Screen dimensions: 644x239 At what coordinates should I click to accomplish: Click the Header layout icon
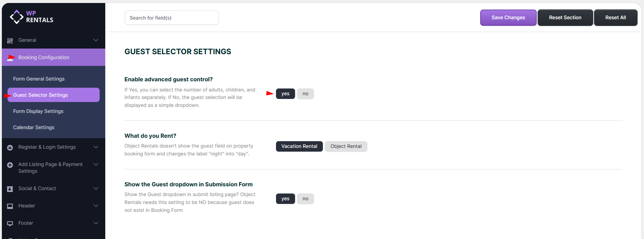point(10,206)
